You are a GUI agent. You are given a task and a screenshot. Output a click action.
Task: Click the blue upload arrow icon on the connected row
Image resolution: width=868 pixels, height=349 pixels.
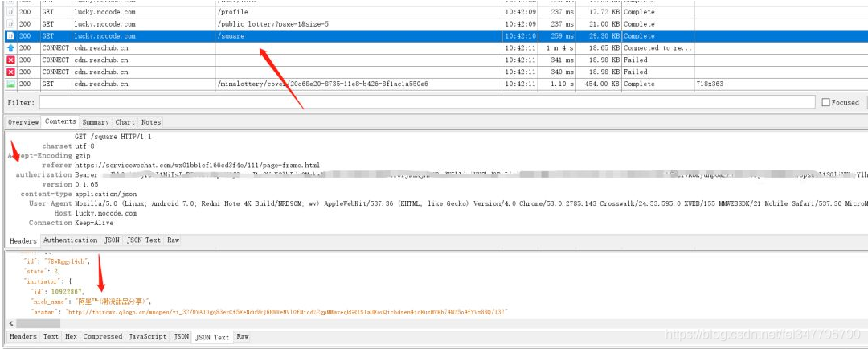10,48
